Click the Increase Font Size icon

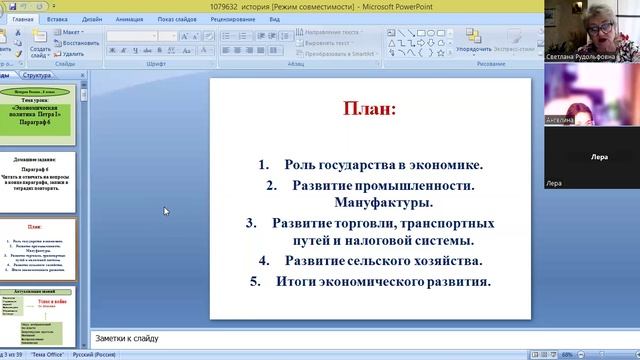pyautogui.click(x=184, y=36)
